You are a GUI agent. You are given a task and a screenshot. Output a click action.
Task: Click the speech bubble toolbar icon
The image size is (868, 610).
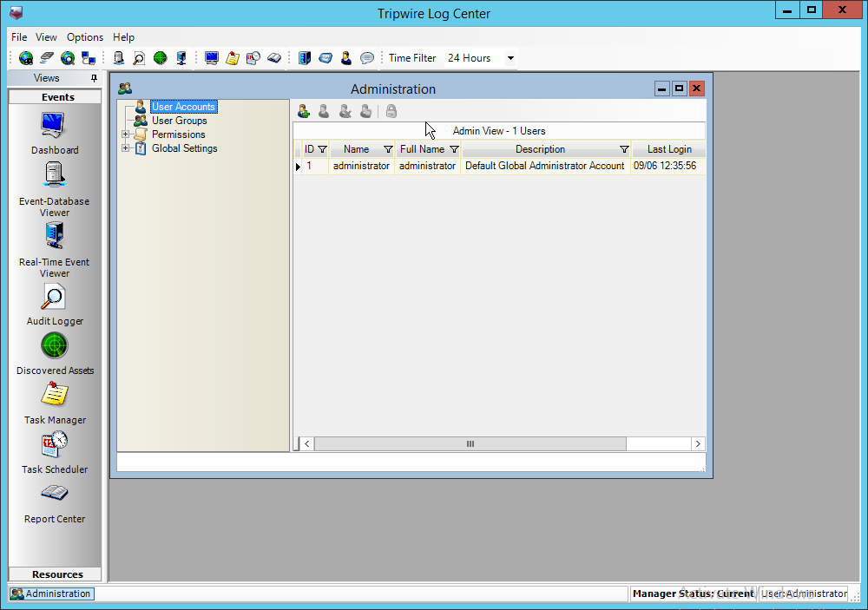[367, 57]
